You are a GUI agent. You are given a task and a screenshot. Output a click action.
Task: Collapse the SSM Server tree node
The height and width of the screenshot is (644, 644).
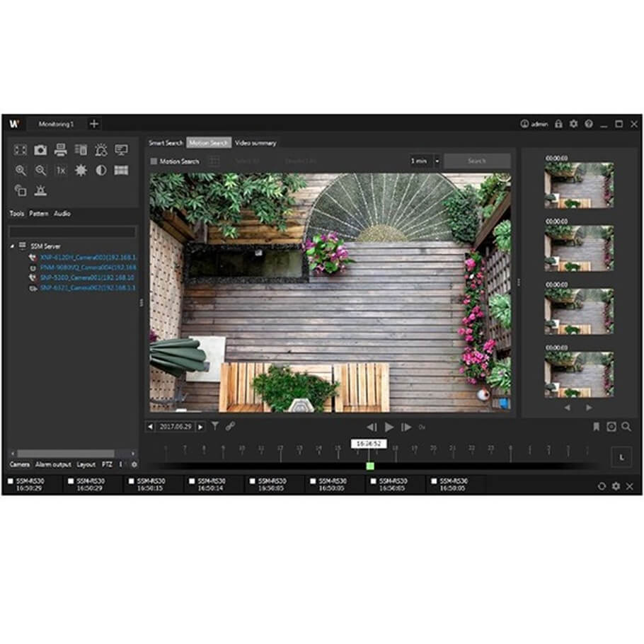12,246
